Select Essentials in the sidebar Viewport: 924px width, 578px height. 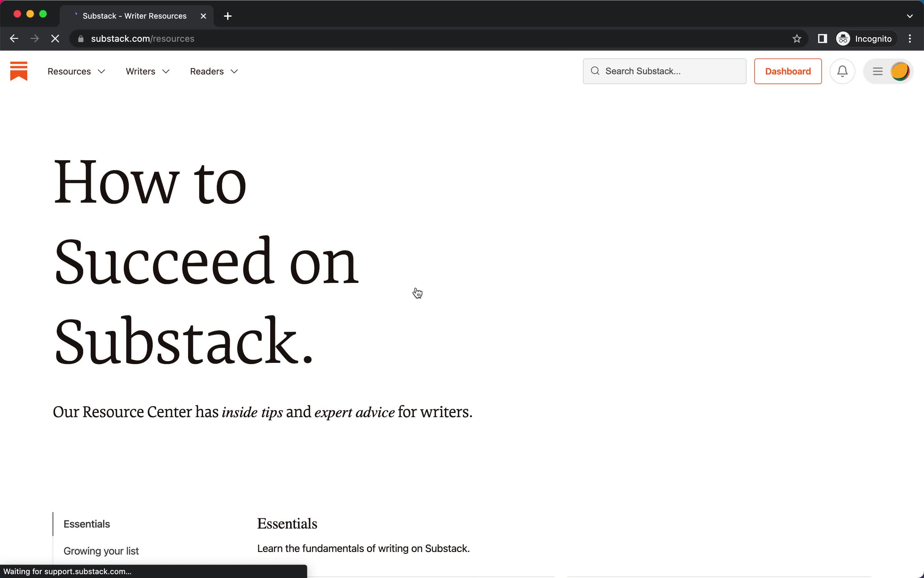87,524
